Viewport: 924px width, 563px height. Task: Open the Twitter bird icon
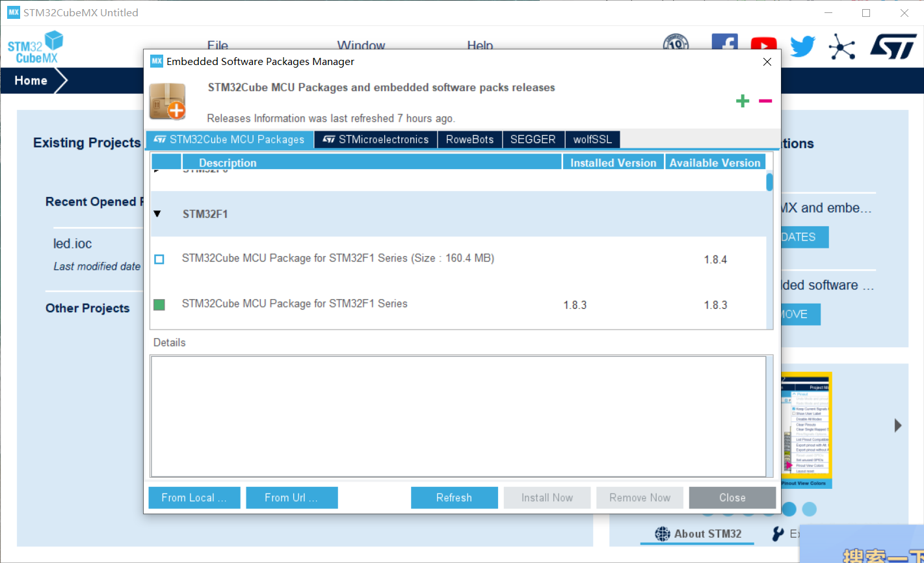coord(803,47)
